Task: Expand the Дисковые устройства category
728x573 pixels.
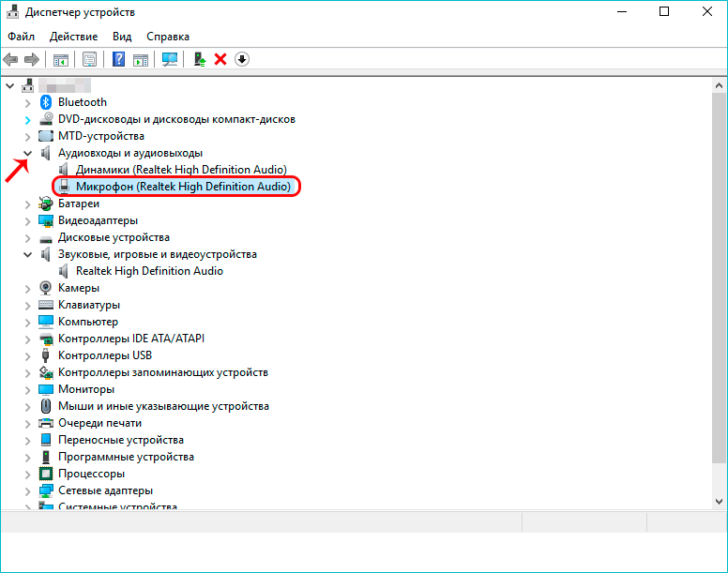Action: point(27,238)
